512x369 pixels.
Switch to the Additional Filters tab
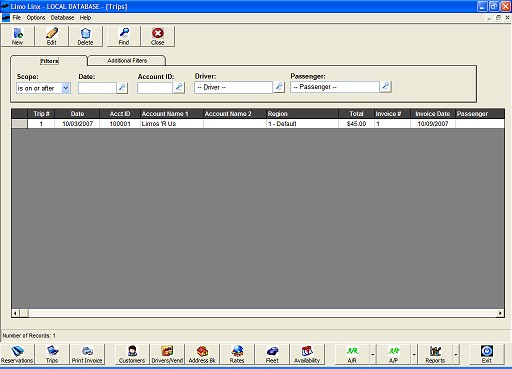click(x=127, y=61)
